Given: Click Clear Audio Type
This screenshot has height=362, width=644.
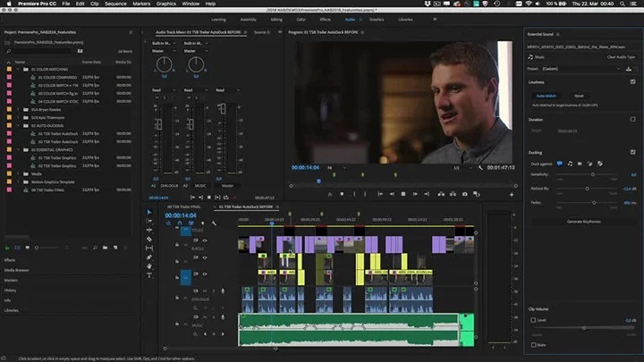Looking at the screenshot, I should [x=623, y=56].
